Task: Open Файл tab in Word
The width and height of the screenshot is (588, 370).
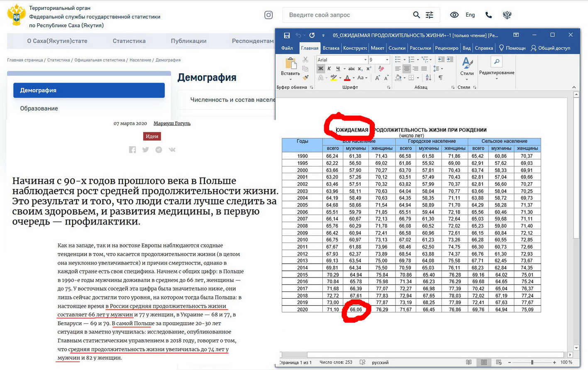Action: click(287, 48)
